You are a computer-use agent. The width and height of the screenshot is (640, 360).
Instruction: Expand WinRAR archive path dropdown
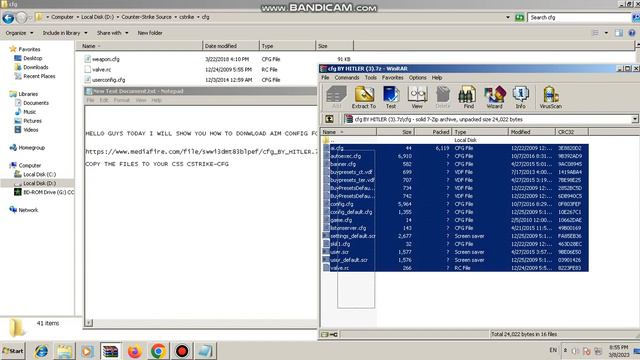click(635, 119)
